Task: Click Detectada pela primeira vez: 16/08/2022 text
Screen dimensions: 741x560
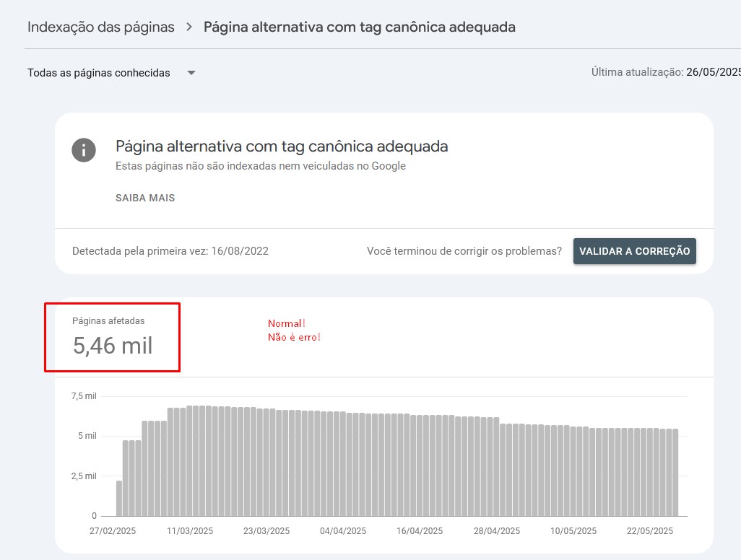Action: tap(170, 251)
